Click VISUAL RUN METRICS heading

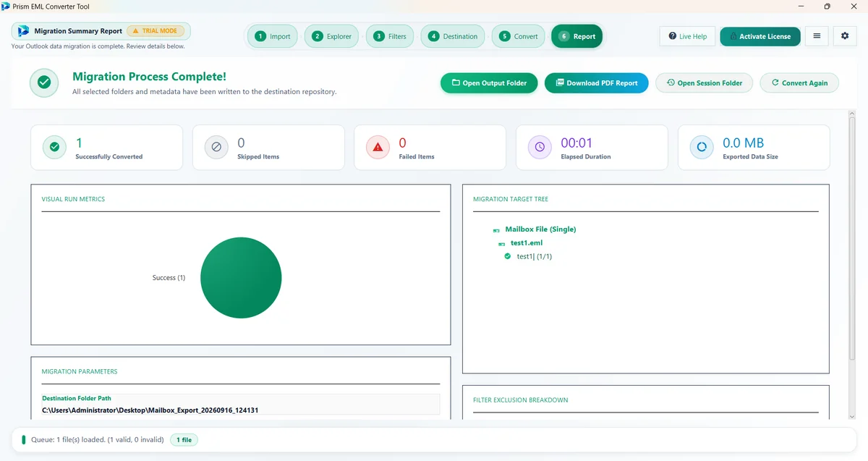(73, 199)
